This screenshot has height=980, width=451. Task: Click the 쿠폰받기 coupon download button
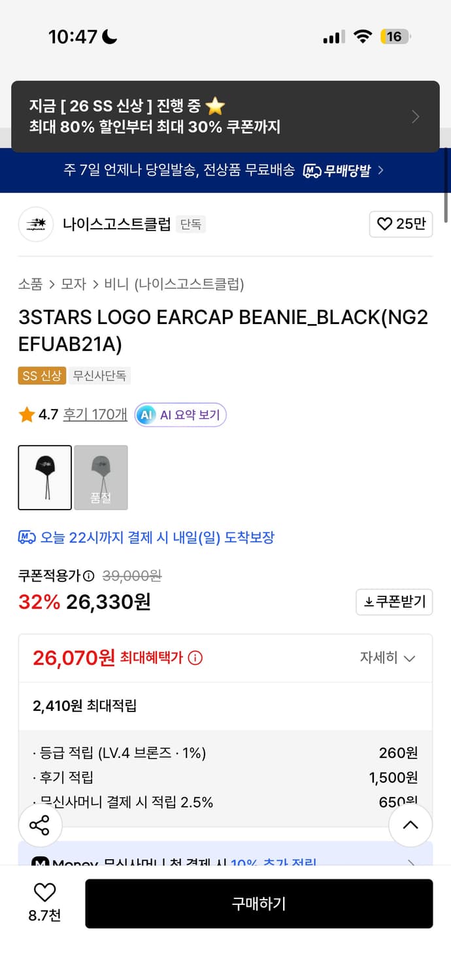[394, 602]
